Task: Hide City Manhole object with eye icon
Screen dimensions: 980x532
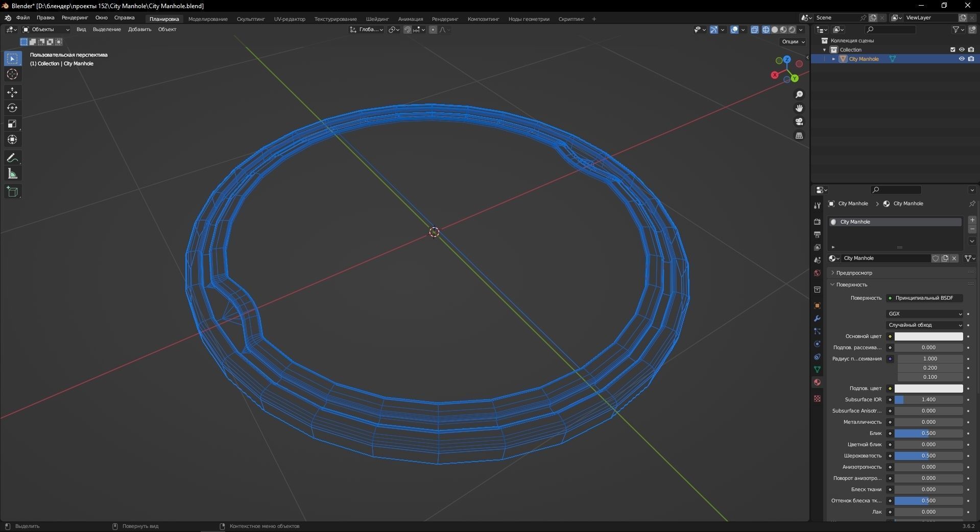Action: coord(962,59)
